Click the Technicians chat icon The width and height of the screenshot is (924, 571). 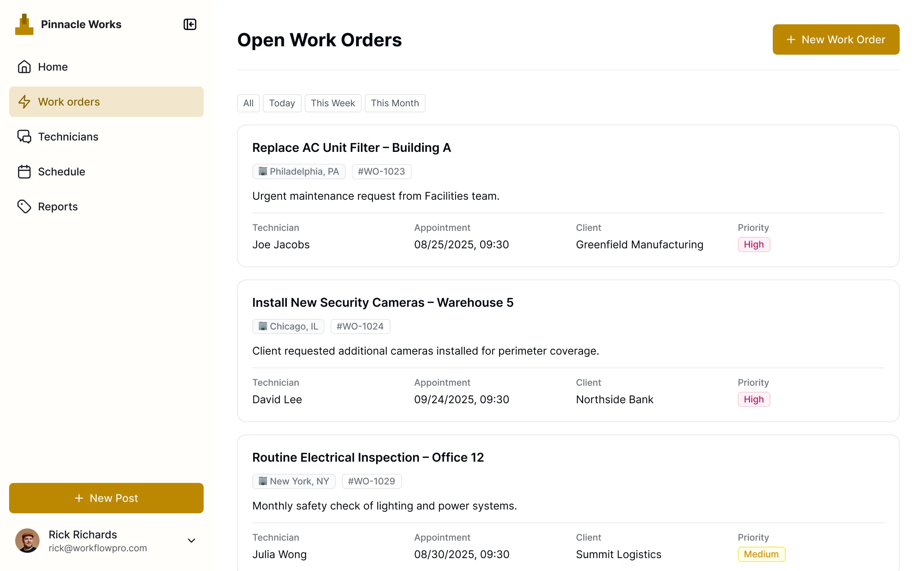point(24,136)
